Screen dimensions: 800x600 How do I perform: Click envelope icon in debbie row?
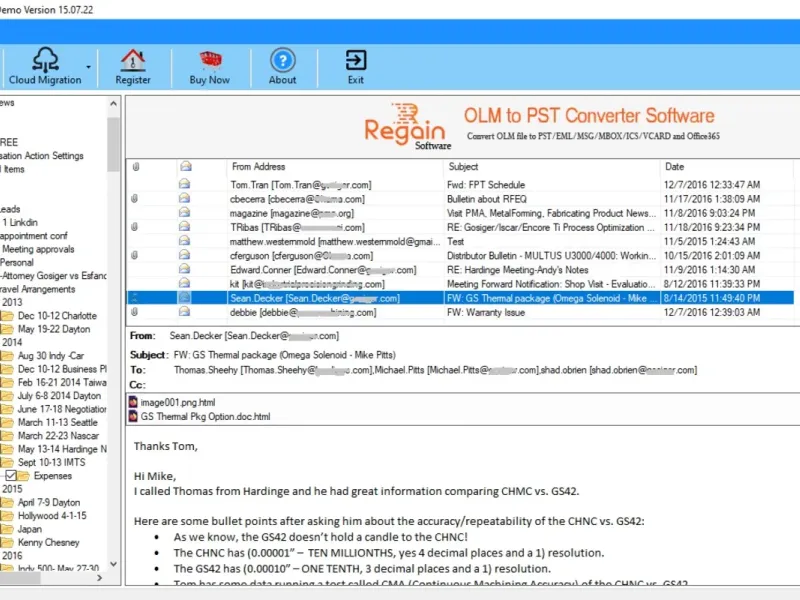pos(185,311)
